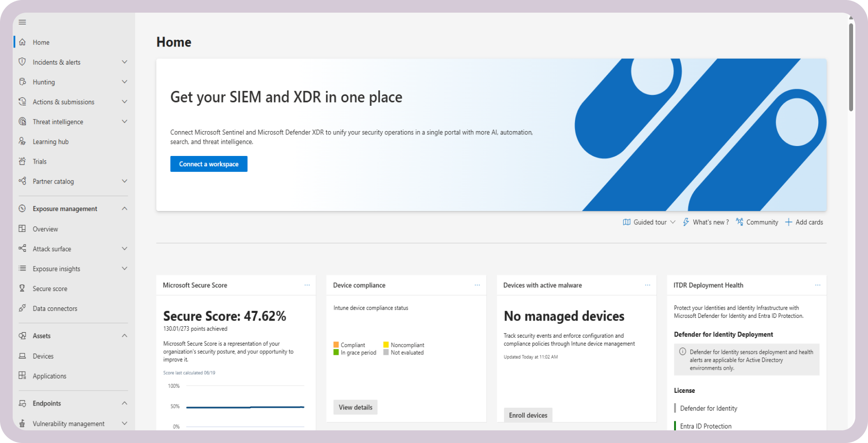Image resolution: width=868 pixels, height=443 pixels.
Task: View details of Intune device compliance
Action: pyautogui.click(x=355, y=407)
